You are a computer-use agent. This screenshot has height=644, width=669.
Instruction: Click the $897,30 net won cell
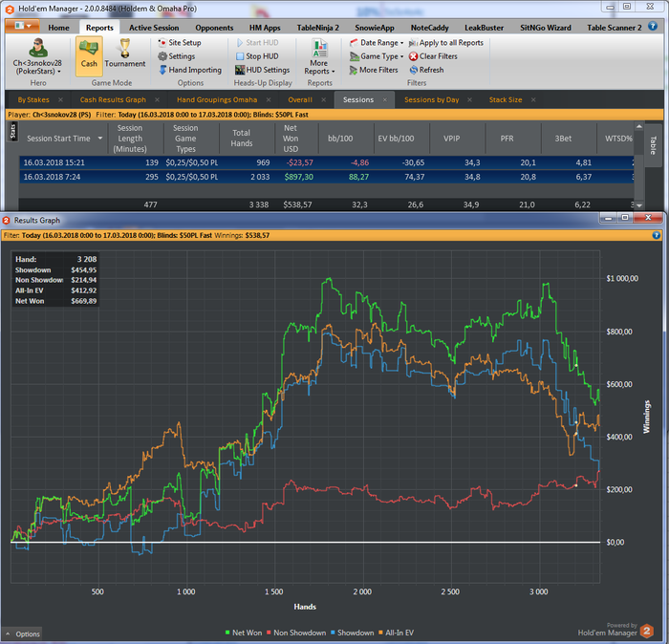pyautogui.click(x=298, y=177)
